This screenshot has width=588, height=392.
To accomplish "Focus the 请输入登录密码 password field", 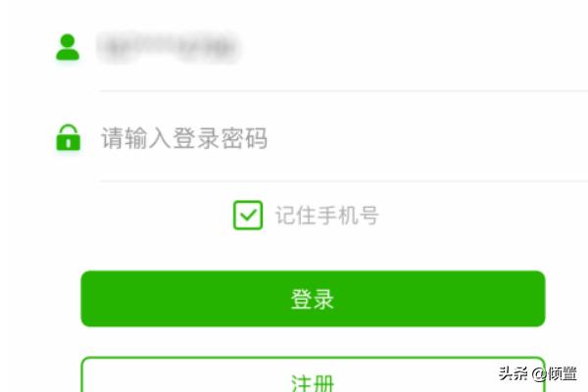I will click(343, 138).
